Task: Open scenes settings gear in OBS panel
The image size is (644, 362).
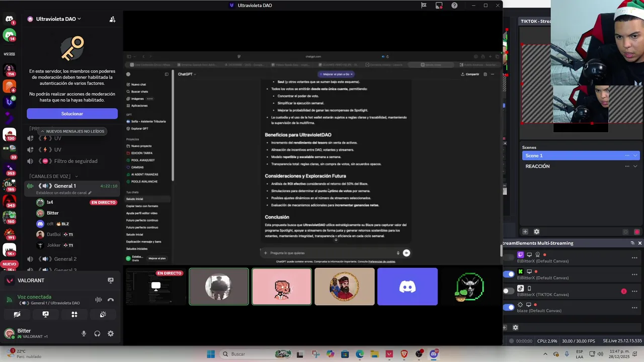Action: [536, 232]
